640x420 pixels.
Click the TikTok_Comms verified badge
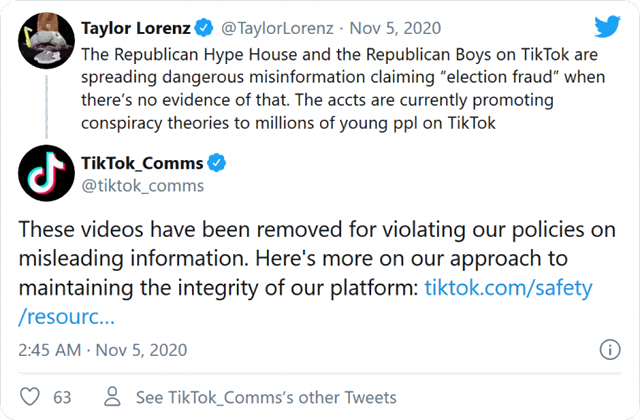point(215,162)
